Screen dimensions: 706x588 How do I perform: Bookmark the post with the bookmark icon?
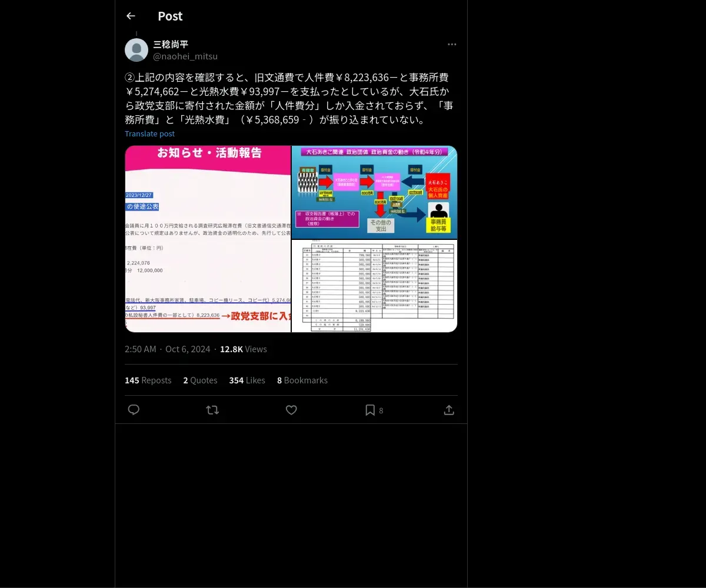coord(370,410)
